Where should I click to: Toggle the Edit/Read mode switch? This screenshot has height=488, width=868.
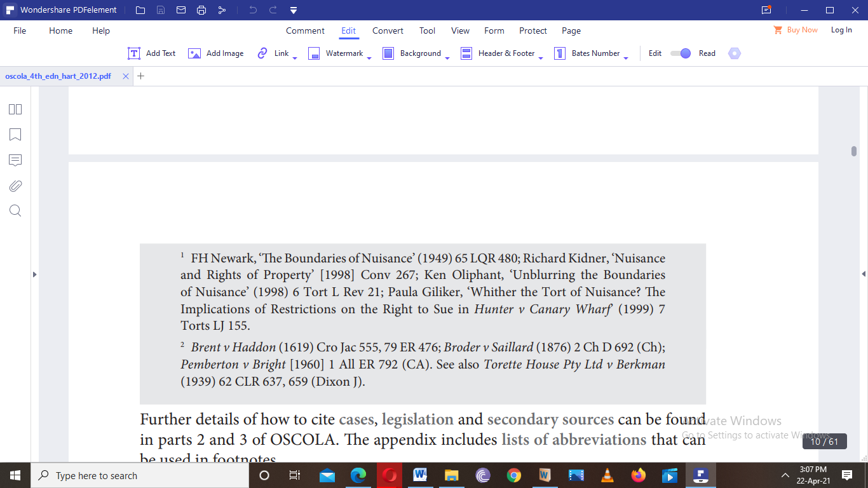pos(681,53)
